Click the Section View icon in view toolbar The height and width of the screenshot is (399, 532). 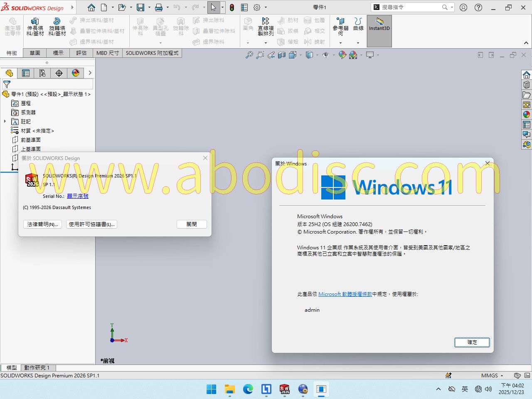click(x=282, y=55)
